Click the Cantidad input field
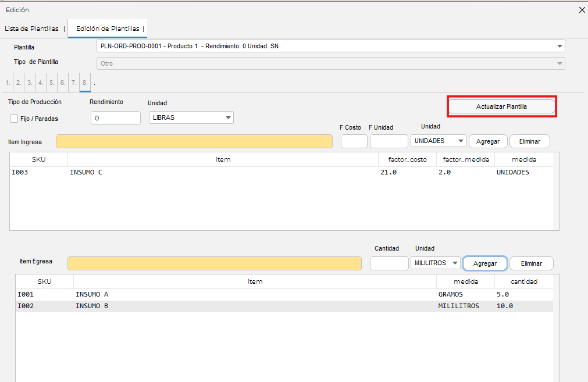 click(x=389, y=263)
